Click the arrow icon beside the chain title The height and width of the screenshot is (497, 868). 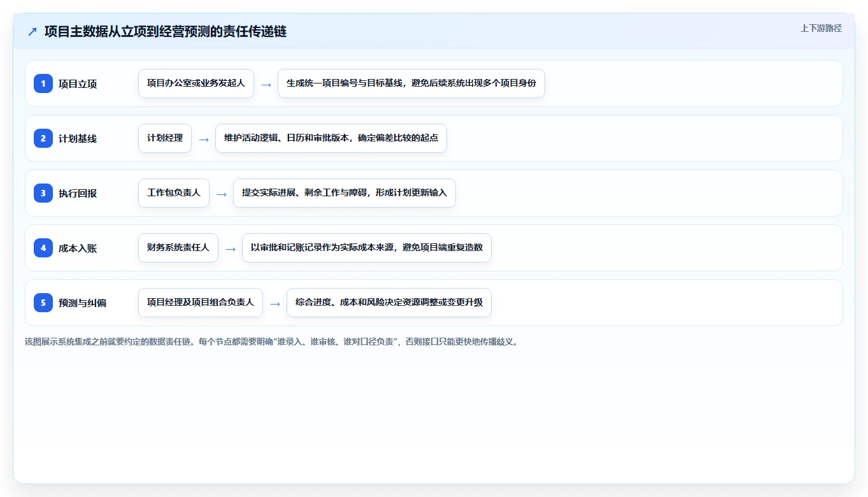point(32,31)
